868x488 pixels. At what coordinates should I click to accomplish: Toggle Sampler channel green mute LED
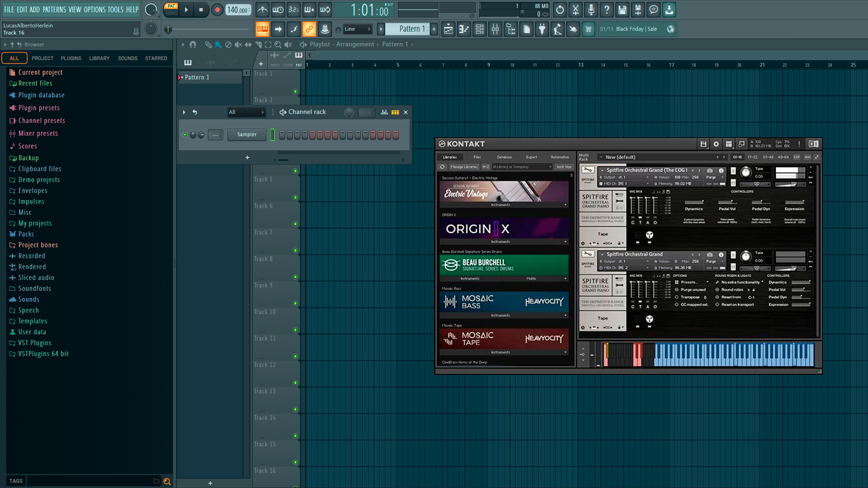(x=185, y=135)
